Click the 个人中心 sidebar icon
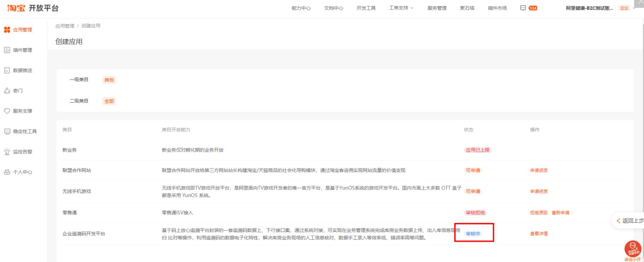Screen dimensions: 644x262 pos(7,172)
